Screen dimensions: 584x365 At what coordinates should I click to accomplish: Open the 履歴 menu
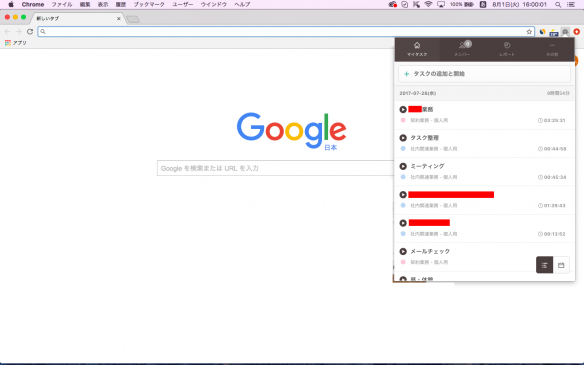121,4
